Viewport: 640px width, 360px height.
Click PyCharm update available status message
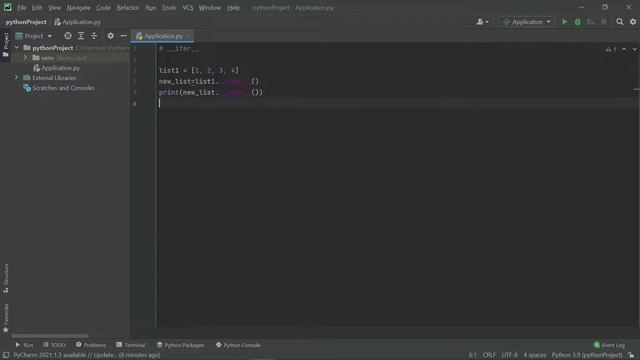pos(87,355)
